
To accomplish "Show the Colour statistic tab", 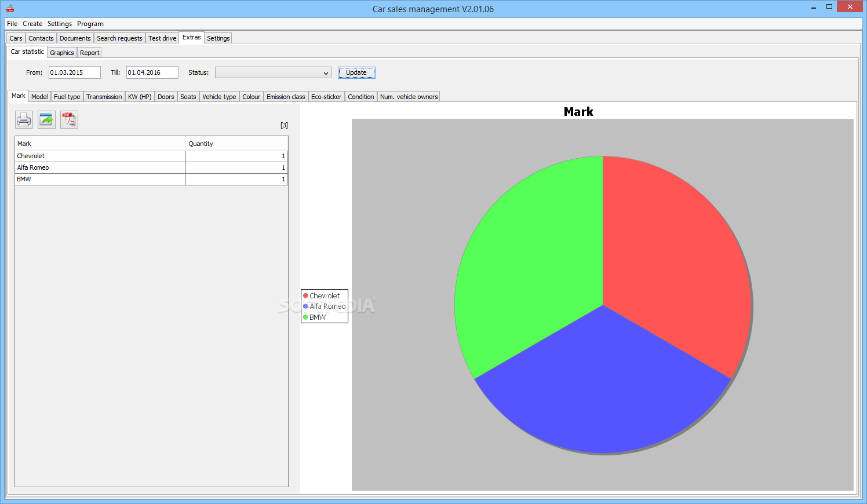I will [252, 97].
